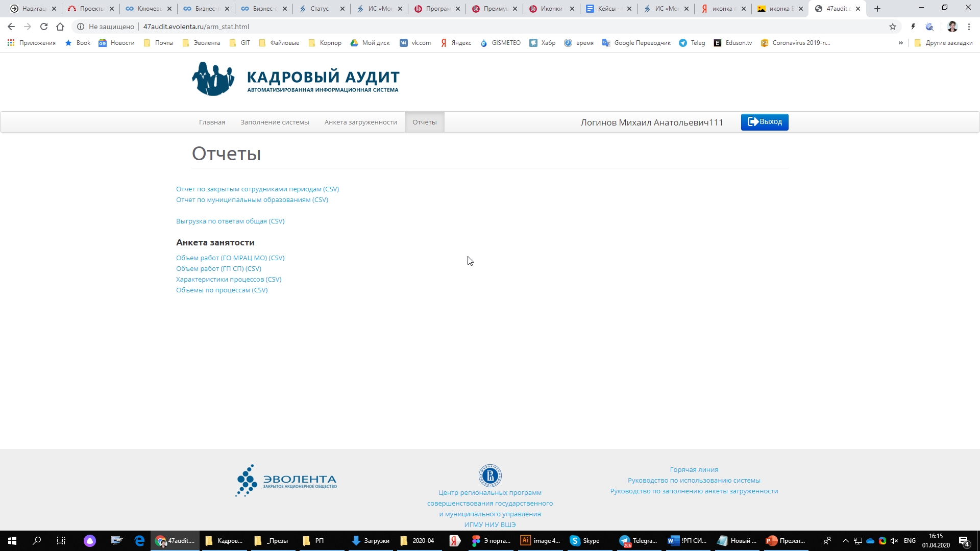Download Характеристики процессов CSV

[229, 280]
